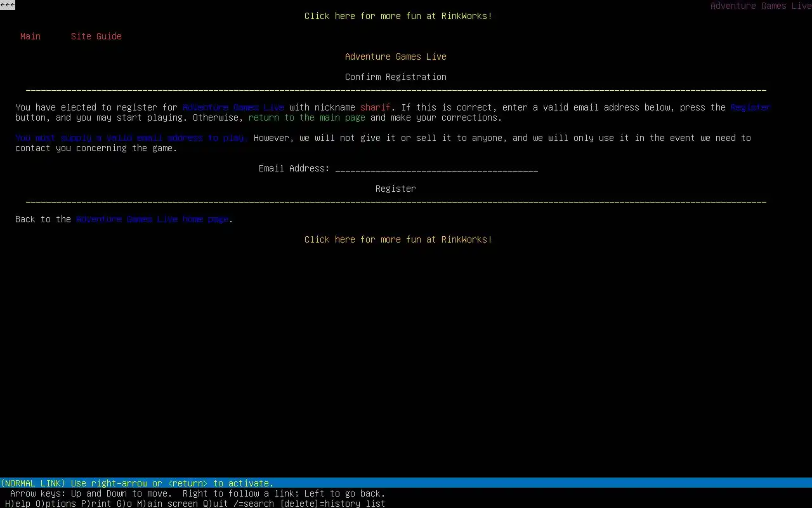Click the 'G)o' command in the bottom bar

(x=124, y=504)
